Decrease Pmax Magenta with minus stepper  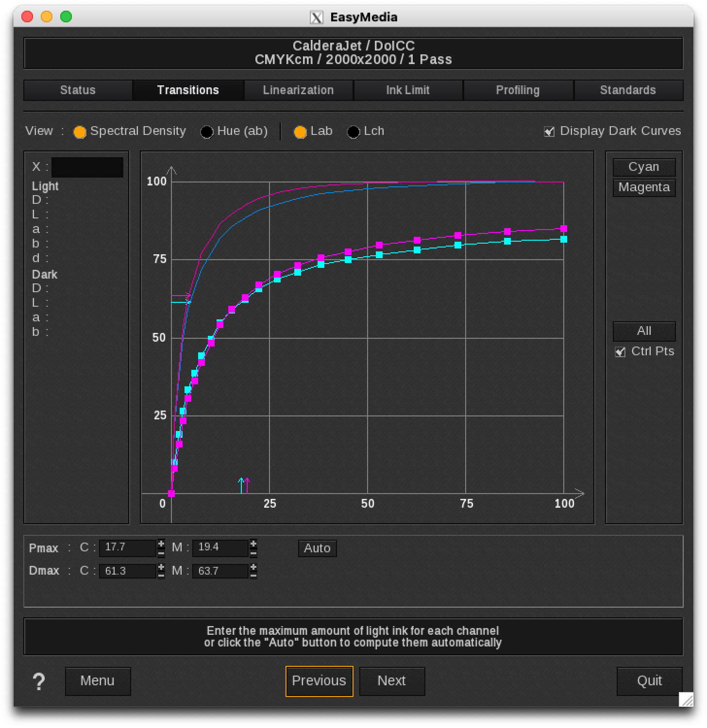pos(253,553)
